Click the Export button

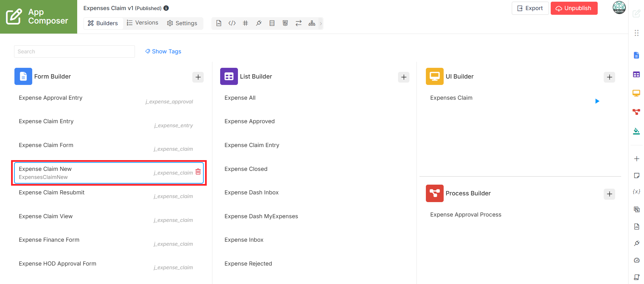click(x=530, y=8)
